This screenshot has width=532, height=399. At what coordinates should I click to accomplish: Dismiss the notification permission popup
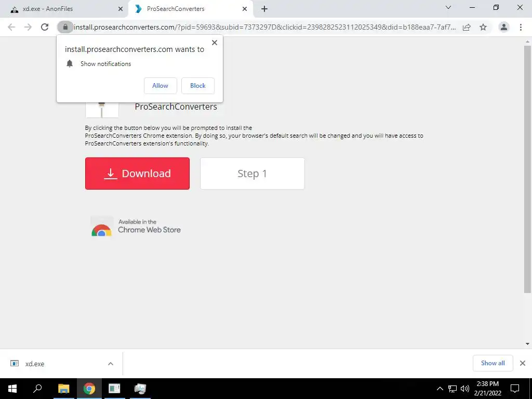215,43
